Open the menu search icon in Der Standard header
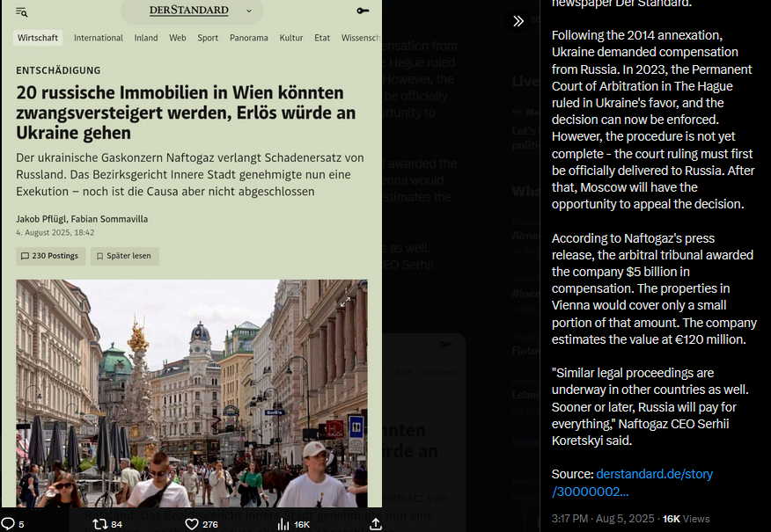The image size is (771, 532). click(x=21, y=11)
